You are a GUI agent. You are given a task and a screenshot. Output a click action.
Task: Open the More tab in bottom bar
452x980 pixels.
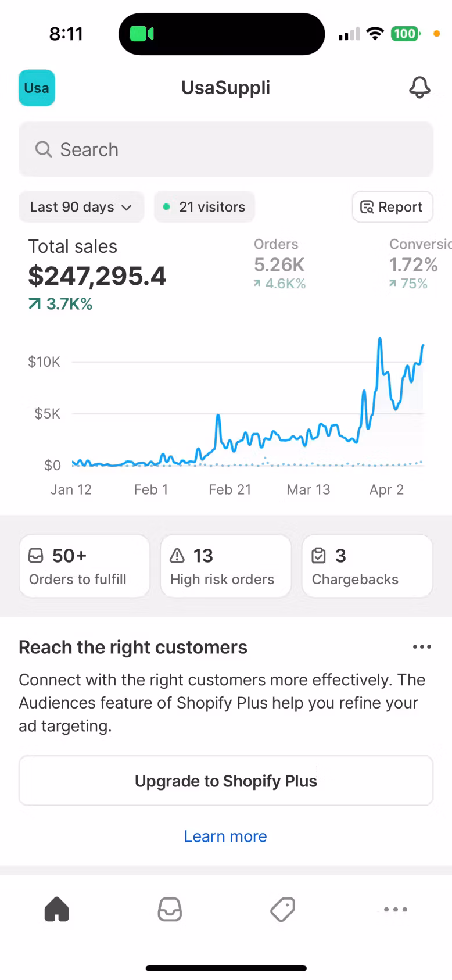(396, 909)
